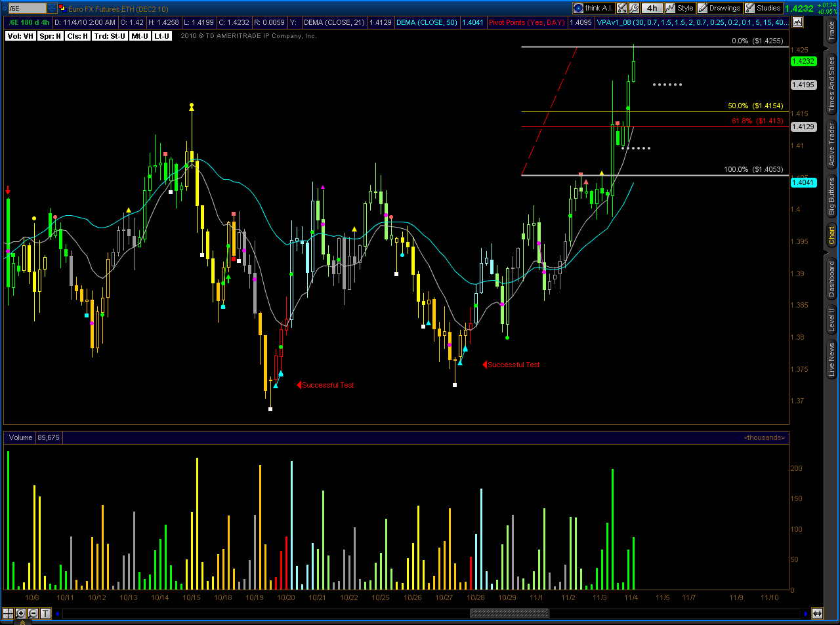
Task: Click the Mt-U label
Action: pyautogui.click(x=140, y=36)
